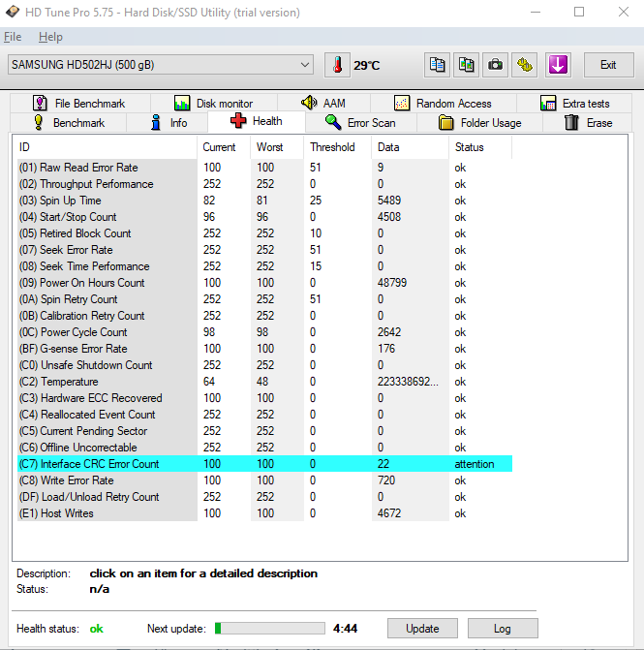Select the (C7) Interface CRC Error Count row
This screenshot has height=650, width=644.
(264, 464)
